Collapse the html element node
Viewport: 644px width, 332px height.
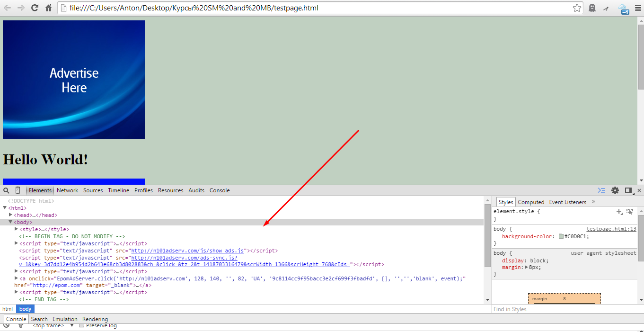click(5, 207)
